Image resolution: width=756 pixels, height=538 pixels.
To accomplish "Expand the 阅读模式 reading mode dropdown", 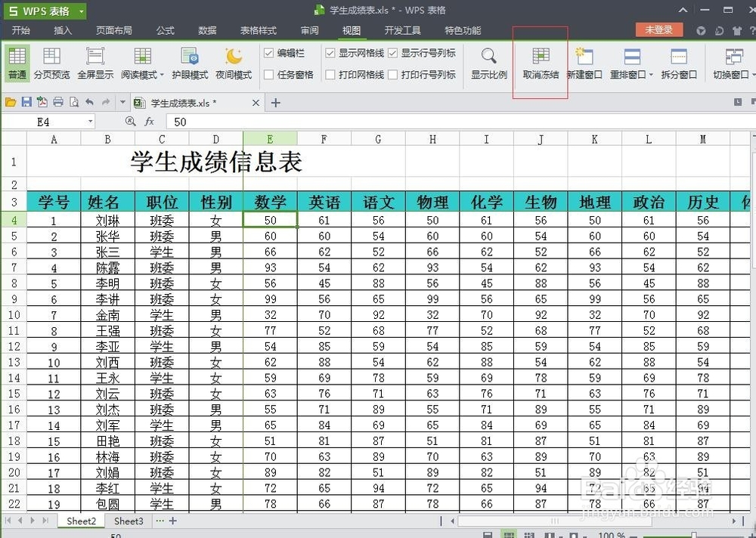I will click(x=162, y=76).
